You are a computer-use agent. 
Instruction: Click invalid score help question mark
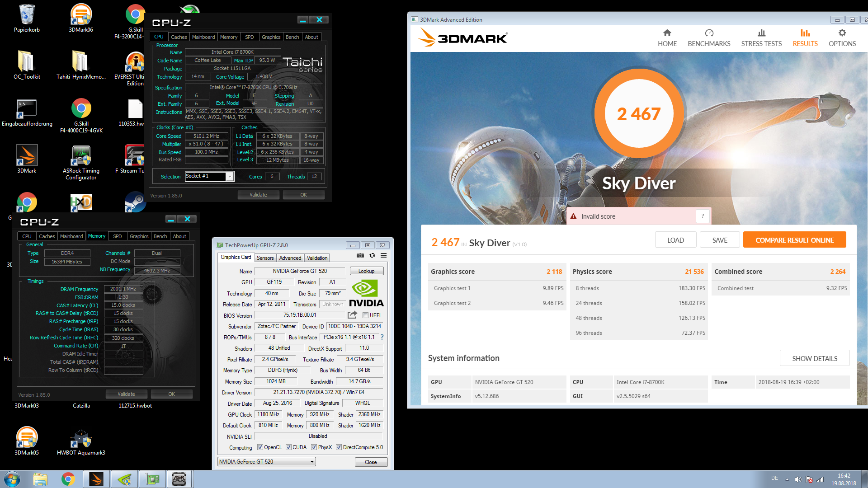coord(703,216)
